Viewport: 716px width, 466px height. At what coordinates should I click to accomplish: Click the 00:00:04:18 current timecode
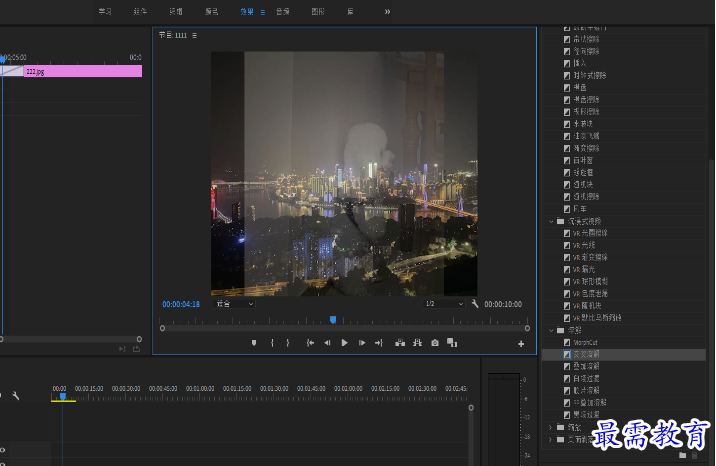click(181, 304)
